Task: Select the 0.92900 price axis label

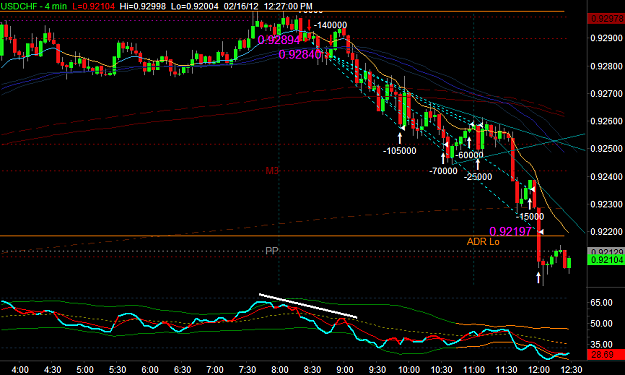Action: point(606,38)
